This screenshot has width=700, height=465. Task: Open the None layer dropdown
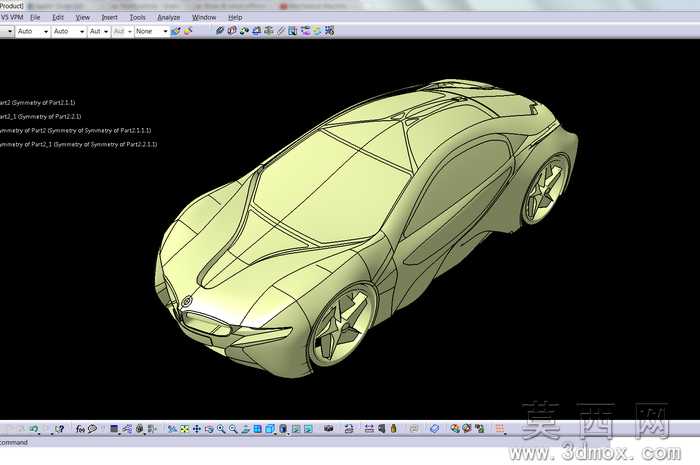click(152, 31)
